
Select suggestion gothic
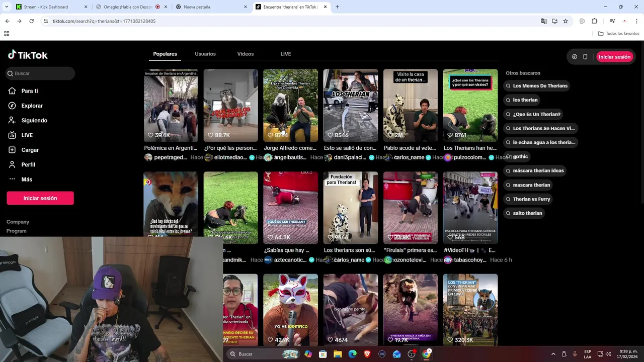point(517,156)
